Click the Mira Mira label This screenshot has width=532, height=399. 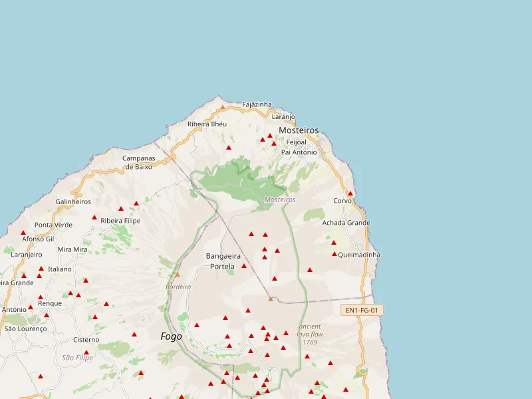[x=72, y=249]
